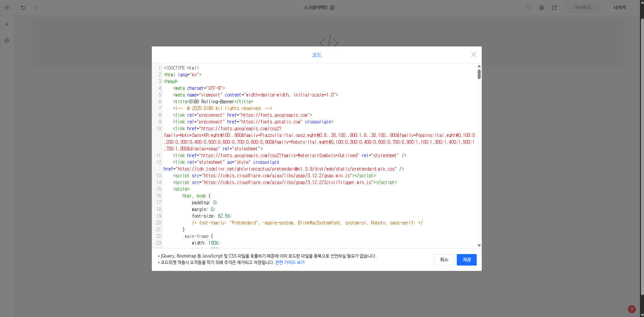The width and height of the screenshot is (644, 317).
Task: Click the 코드 dialog title link
Action: coord(317,55)
